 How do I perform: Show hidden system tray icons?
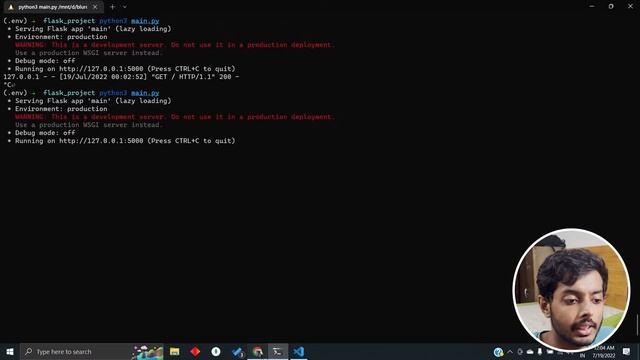click(x=510, y=351)
